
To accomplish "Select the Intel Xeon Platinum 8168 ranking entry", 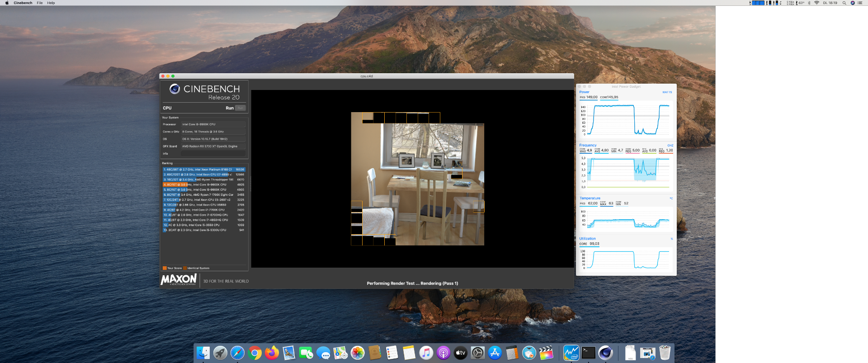I will click(203, 170).
